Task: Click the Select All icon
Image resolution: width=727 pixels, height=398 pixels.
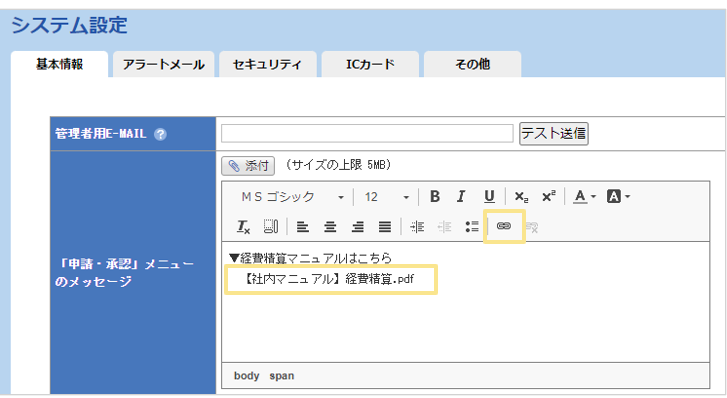Action: tap(271, 227)
